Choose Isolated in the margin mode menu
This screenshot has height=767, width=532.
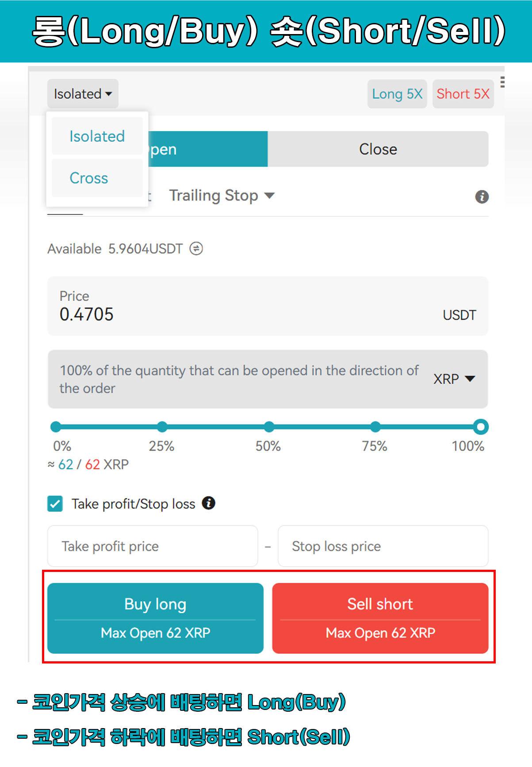click(x=97, y=136)
